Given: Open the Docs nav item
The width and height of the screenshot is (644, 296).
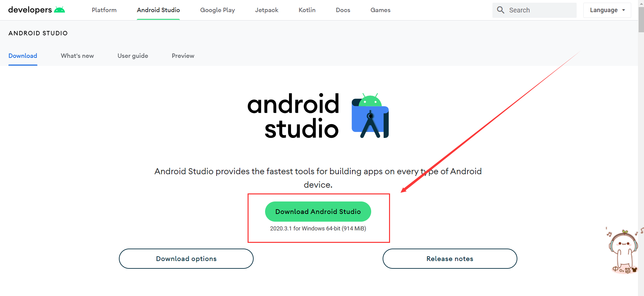Looking at the screenshot, I should 343,10.
